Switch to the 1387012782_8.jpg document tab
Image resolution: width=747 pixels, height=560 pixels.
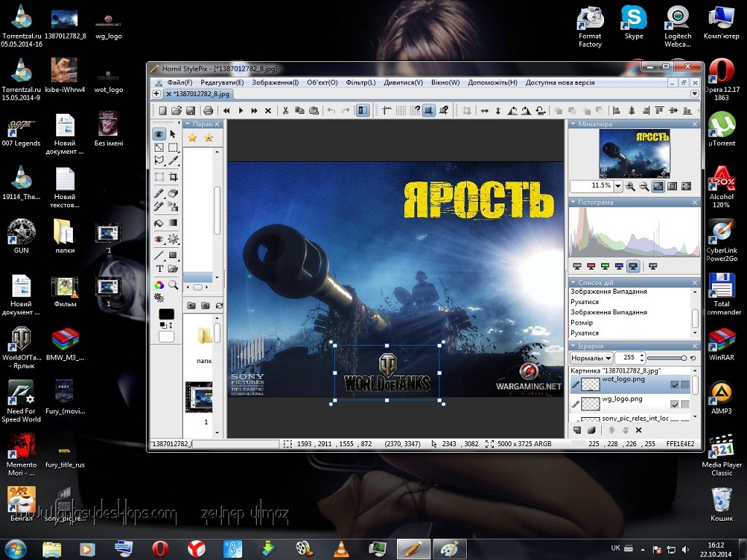click(203, 94)
